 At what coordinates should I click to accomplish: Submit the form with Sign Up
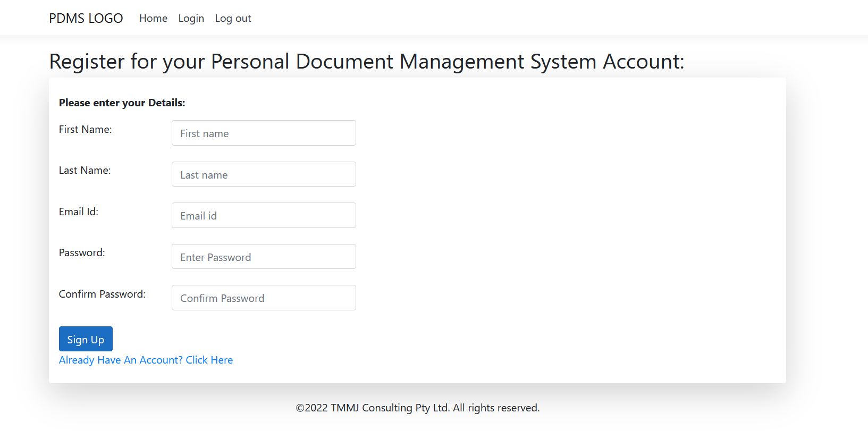pyautogui.click(x=86, y=339)
